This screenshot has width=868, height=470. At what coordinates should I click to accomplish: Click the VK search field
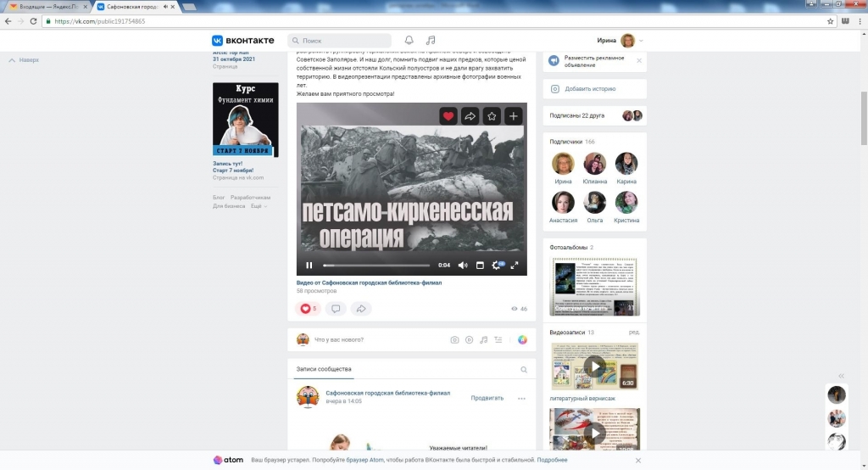click(339, 41)
